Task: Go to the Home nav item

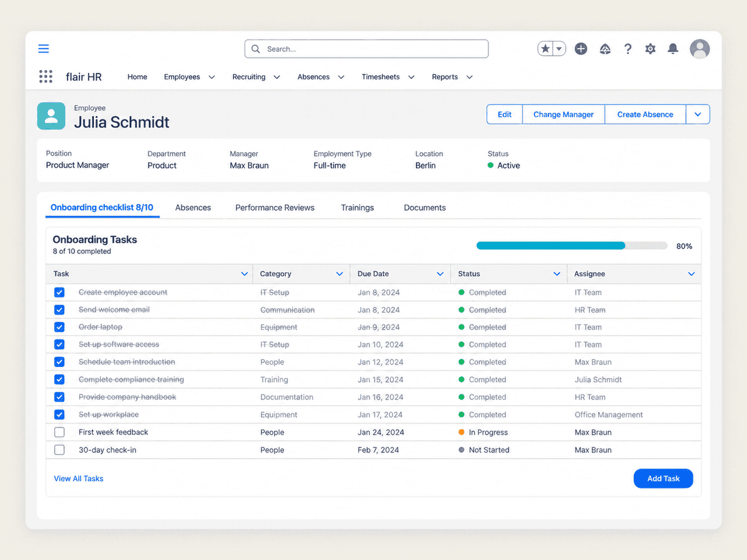Action: click(137, 77)
